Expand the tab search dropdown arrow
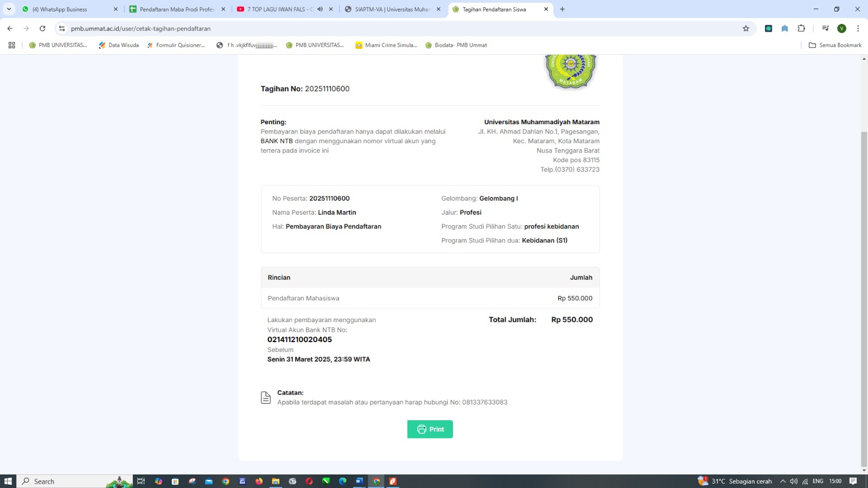Screen dimensions: 868x488 pos(9,9)
